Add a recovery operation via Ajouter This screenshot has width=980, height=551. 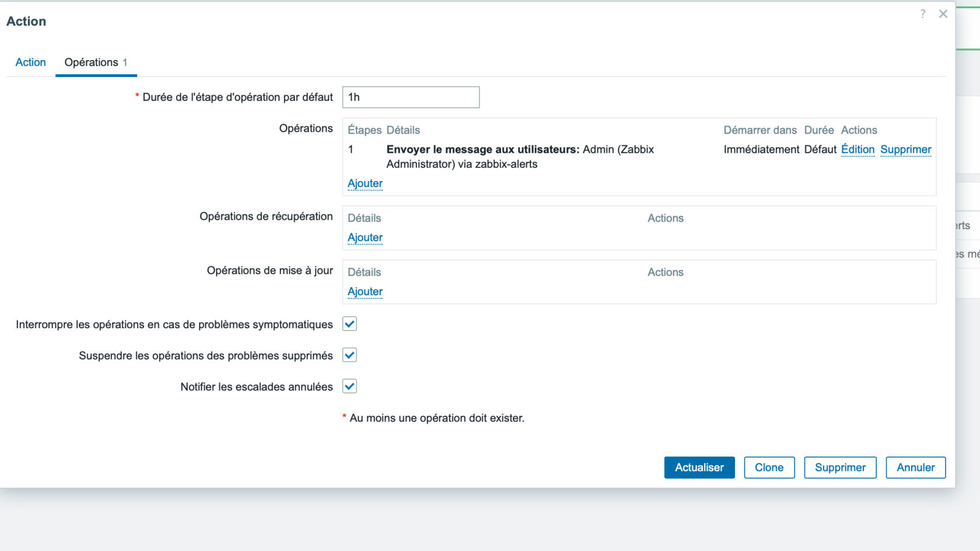(x=365, y=237)
